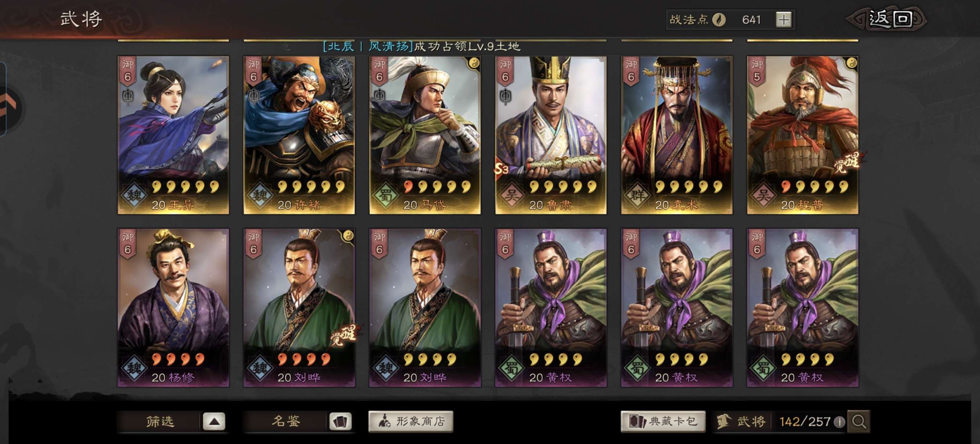Click the 魏 faction emblem on 王异 card

134,196
